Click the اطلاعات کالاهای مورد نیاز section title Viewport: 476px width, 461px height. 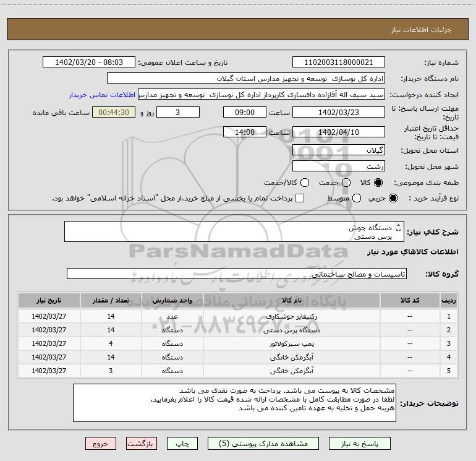413,252
